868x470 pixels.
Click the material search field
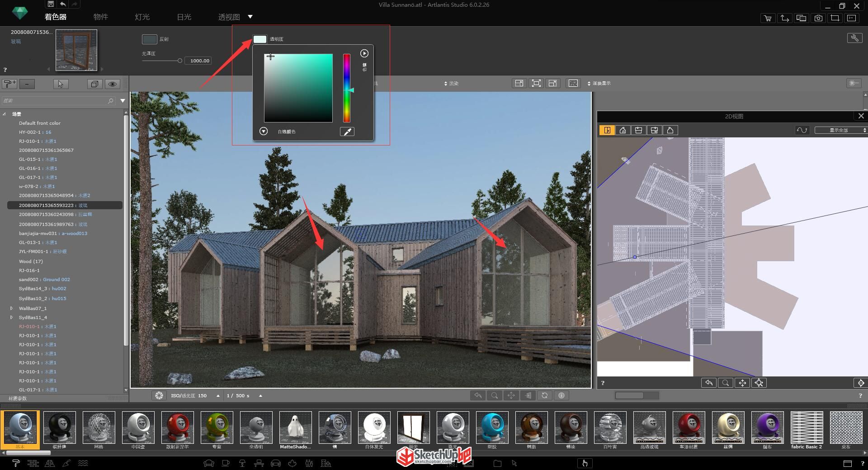(x=58, y=101)
